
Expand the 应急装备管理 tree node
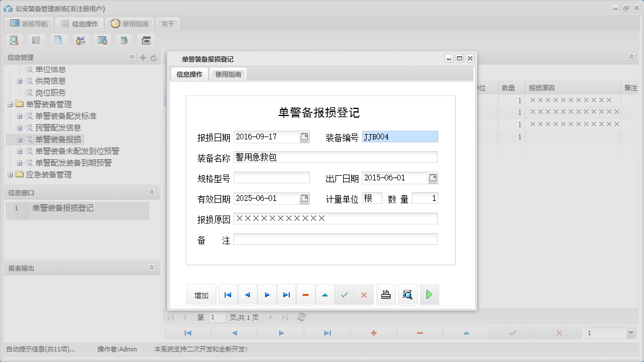[x=11, y=175]
